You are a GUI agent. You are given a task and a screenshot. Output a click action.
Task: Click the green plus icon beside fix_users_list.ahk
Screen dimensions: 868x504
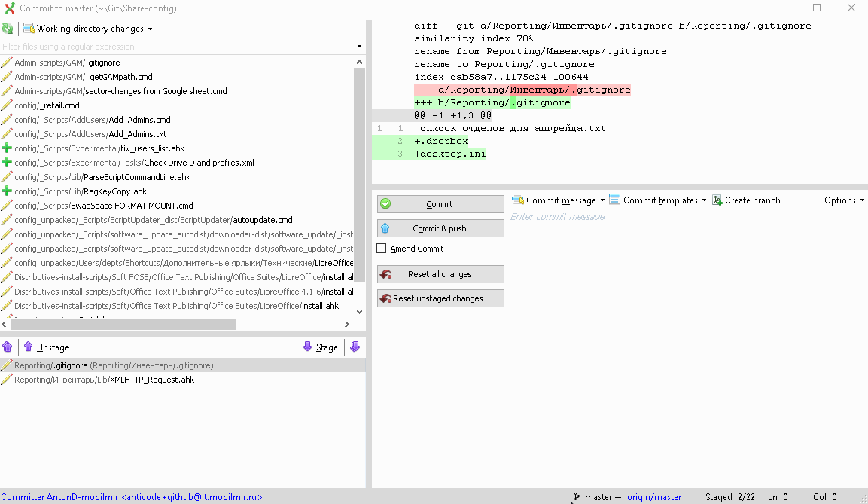point(7,148)
